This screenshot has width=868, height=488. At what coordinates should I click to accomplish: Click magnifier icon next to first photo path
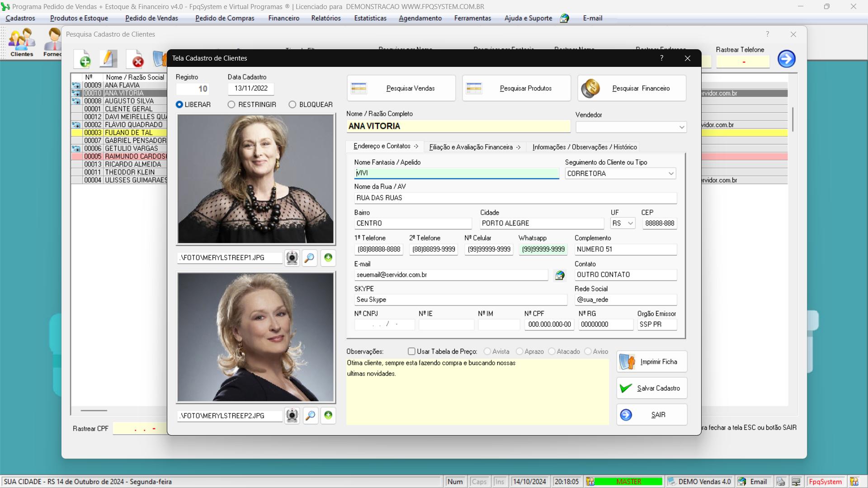[310, 258]
